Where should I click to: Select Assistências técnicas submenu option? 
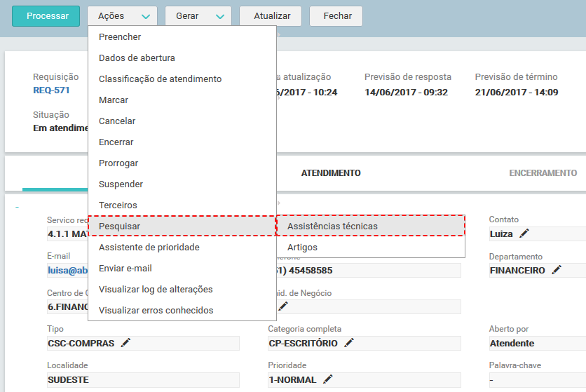[x=370, y=227]
